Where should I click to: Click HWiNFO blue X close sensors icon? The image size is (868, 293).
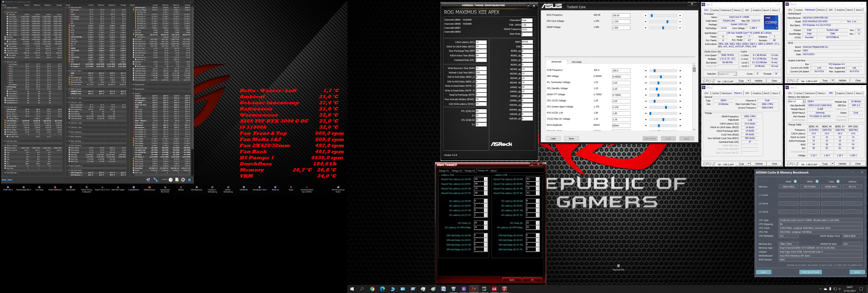pos(189,180)
